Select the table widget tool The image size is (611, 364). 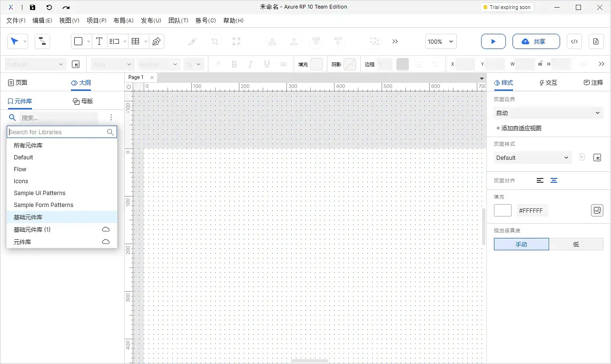tap(135, 41)
